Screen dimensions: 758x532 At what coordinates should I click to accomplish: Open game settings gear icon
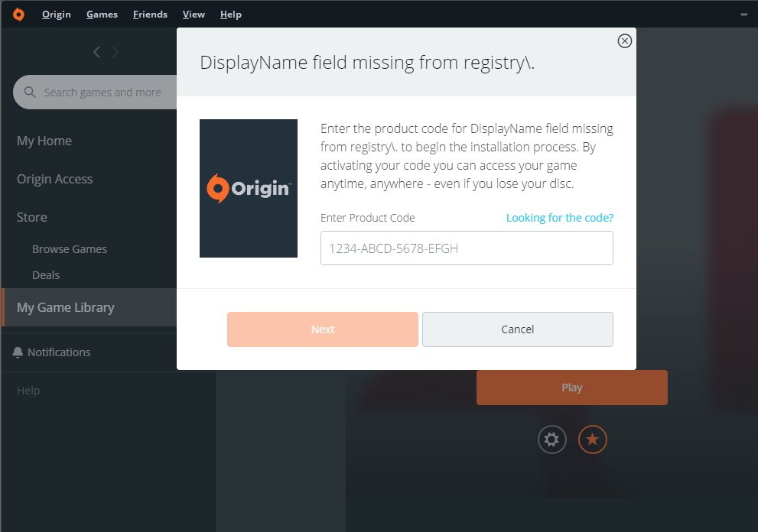tap(551, 440)
